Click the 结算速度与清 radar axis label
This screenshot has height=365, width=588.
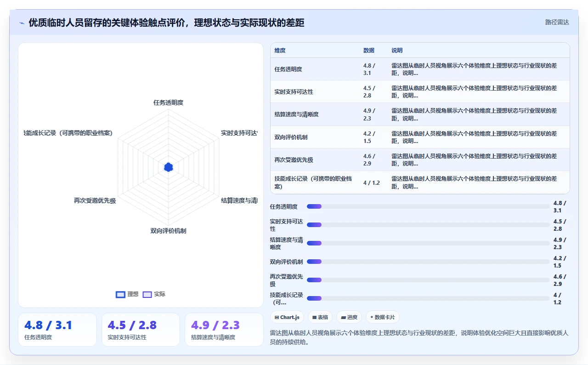tap(239, 200)
